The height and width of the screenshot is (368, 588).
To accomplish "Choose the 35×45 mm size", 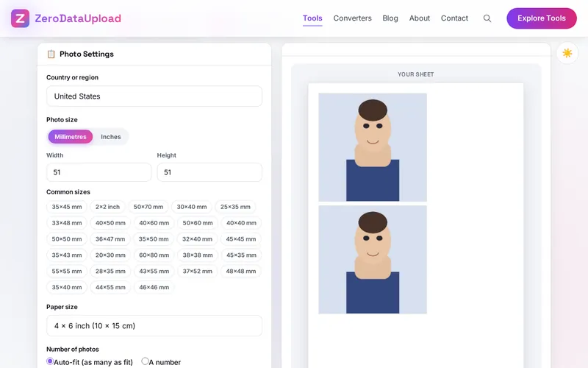I will [67, 207].
